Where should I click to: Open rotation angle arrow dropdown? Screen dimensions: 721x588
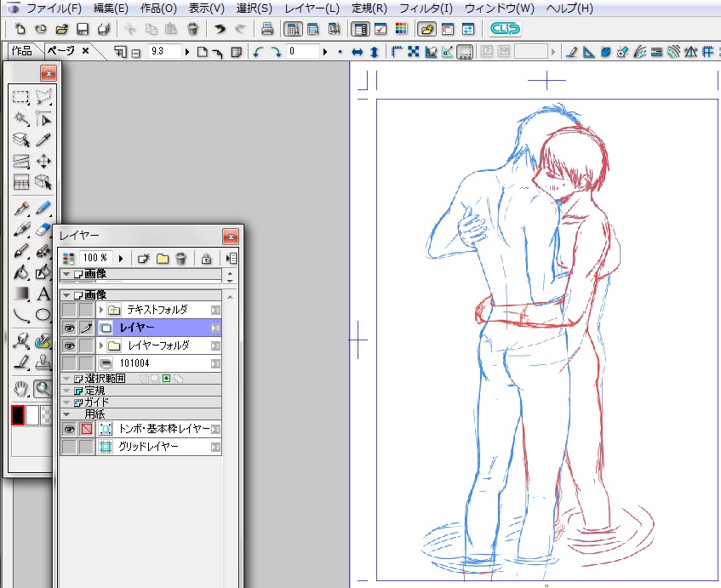325,52
